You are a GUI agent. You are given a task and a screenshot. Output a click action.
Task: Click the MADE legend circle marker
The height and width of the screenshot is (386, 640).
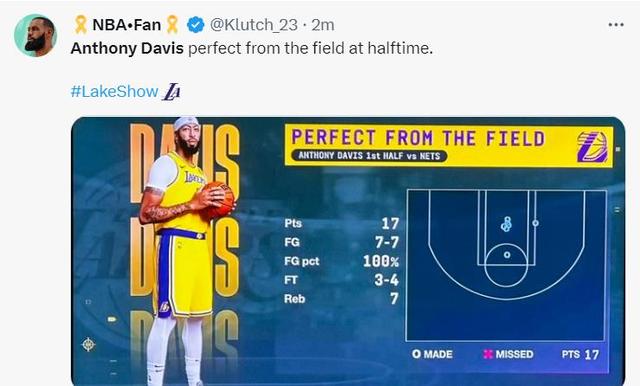coord(416,354)
